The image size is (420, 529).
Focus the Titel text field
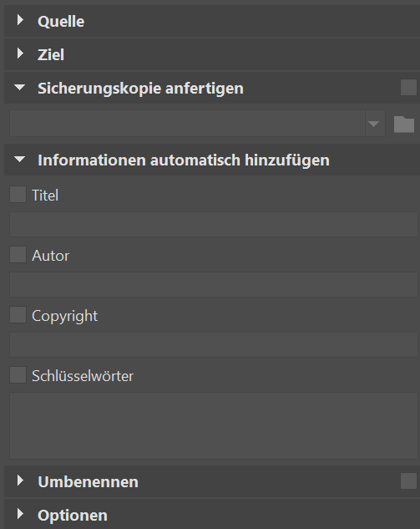point(214,224)
